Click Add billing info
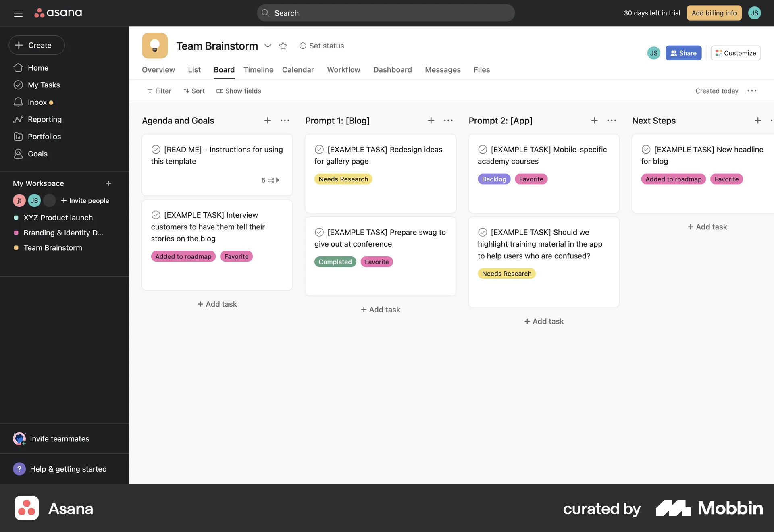This screenshot has height=532, width=774. tap(714, 13)
